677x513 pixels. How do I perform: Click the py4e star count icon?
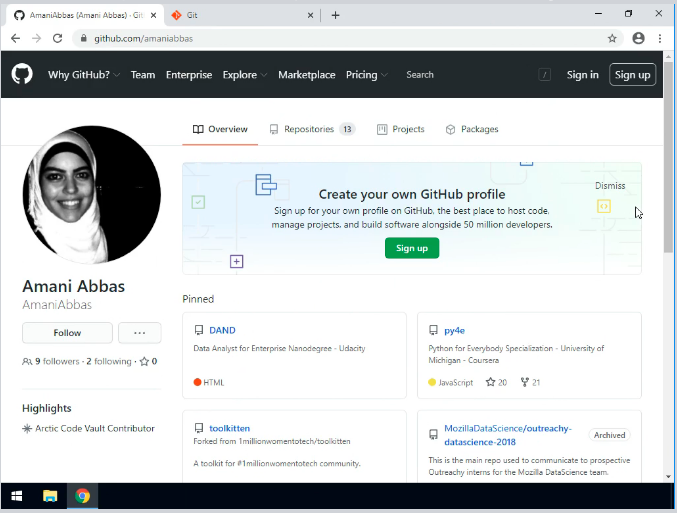click(x=490, y=382)
